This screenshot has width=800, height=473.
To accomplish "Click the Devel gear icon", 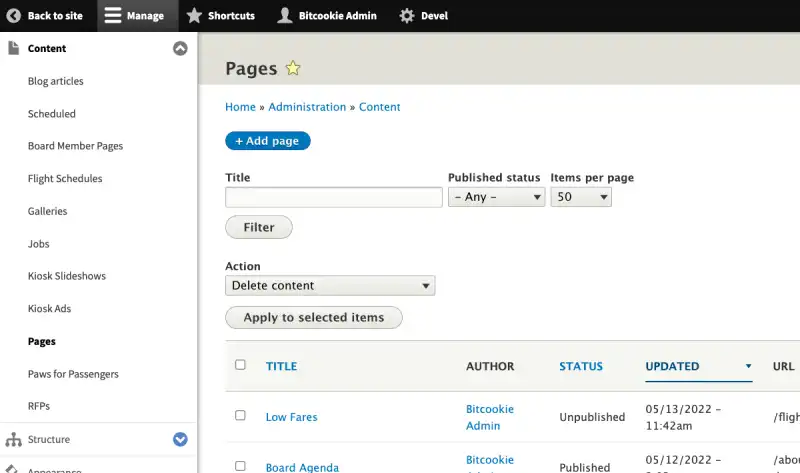I will tap(407, 16).
